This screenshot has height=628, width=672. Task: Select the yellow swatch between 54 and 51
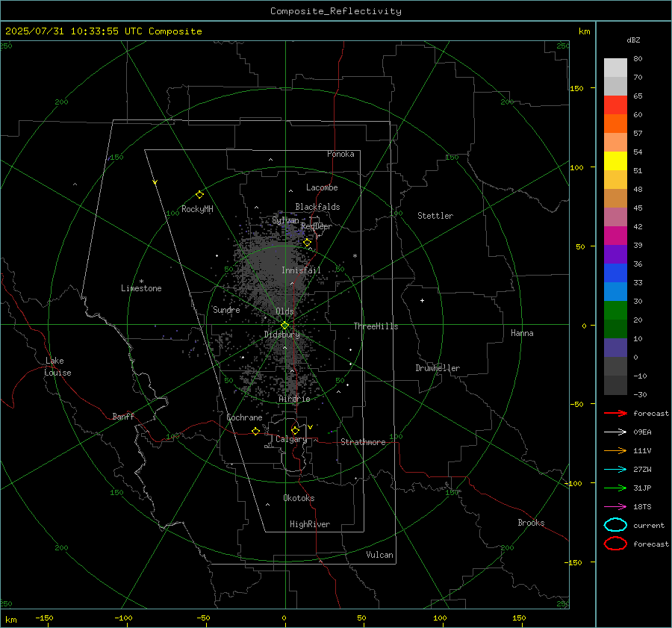point(615,161)
